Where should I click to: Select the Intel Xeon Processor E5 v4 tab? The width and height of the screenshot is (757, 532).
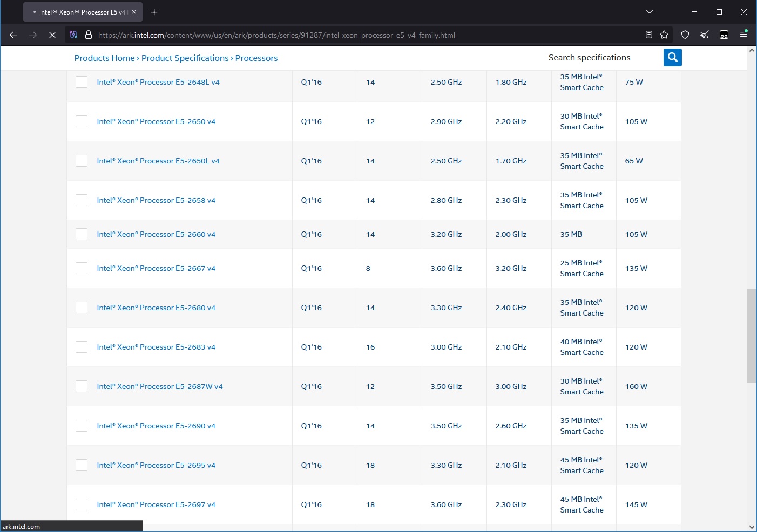83,12
